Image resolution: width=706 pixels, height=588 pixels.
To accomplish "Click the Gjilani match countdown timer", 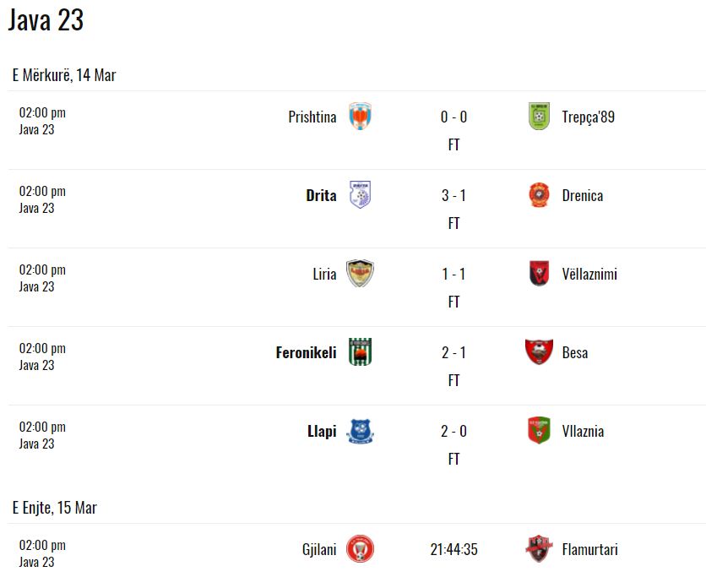I will (453, 549).
